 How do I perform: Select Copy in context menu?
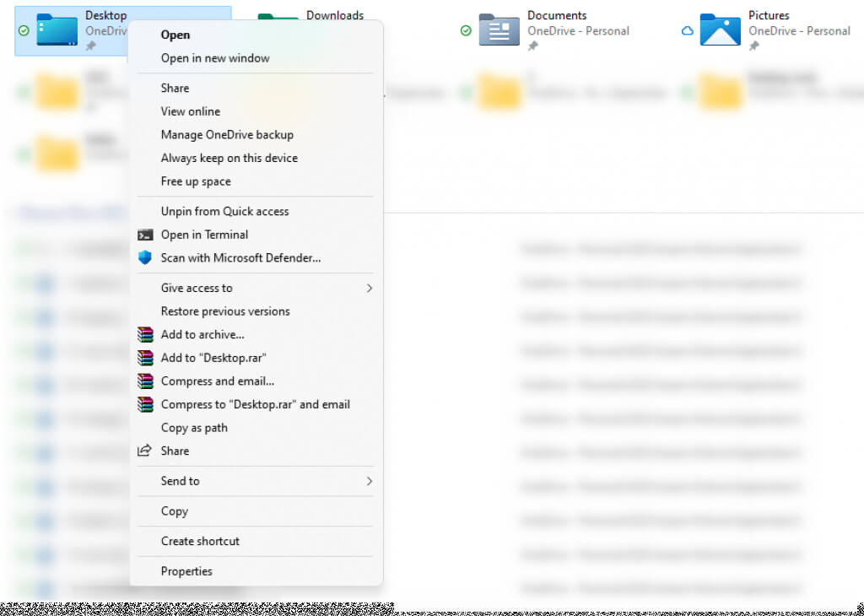[x=174, y=511]
